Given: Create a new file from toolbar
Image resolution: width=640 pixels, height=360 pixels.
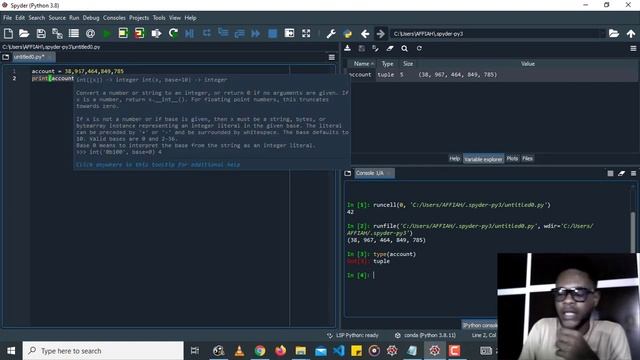Looking at the screenshot, I should 8,33.
